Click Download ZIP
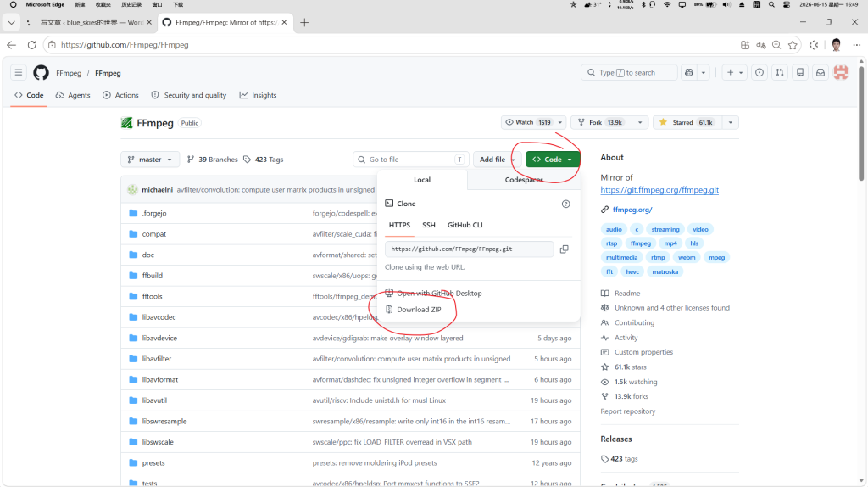The height and width of the screenshot is (487, 868). tap(419, 310)
